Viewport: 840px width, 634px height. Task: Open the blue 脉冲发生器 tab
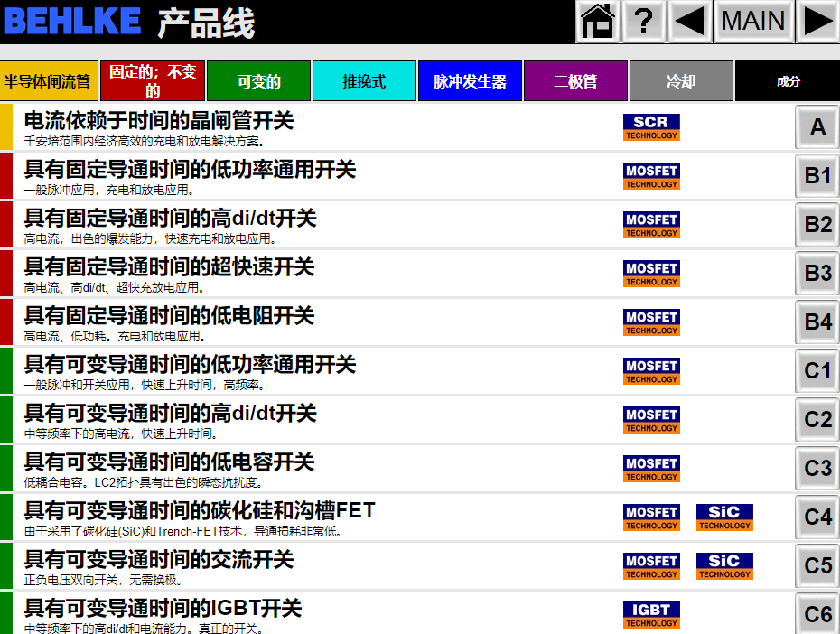470,81
